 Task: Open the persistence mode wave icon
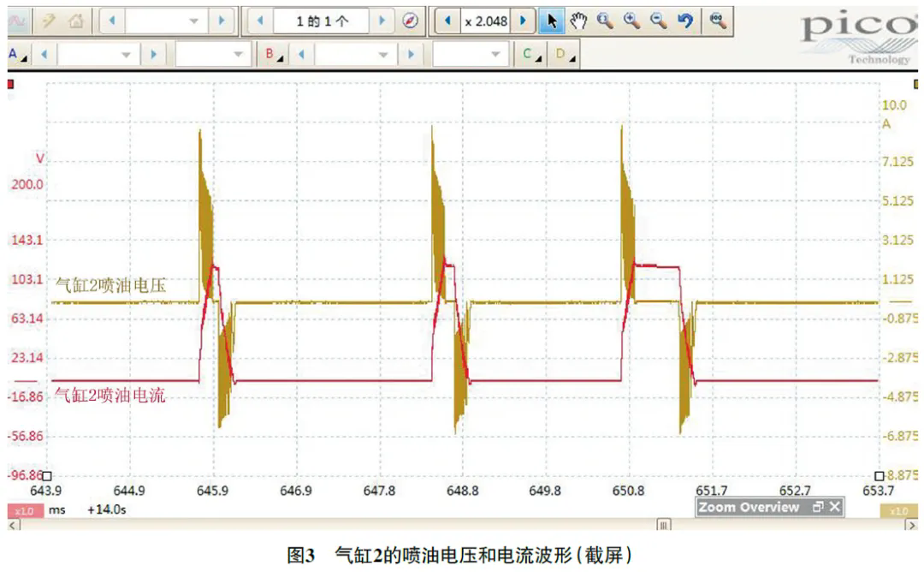18,21
